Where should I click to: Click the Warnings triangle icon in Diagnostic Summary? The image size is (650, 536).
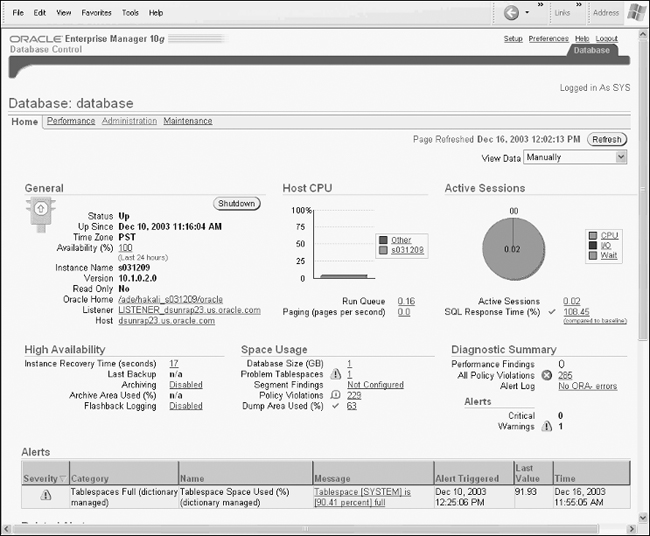click(x=547, y=426)
